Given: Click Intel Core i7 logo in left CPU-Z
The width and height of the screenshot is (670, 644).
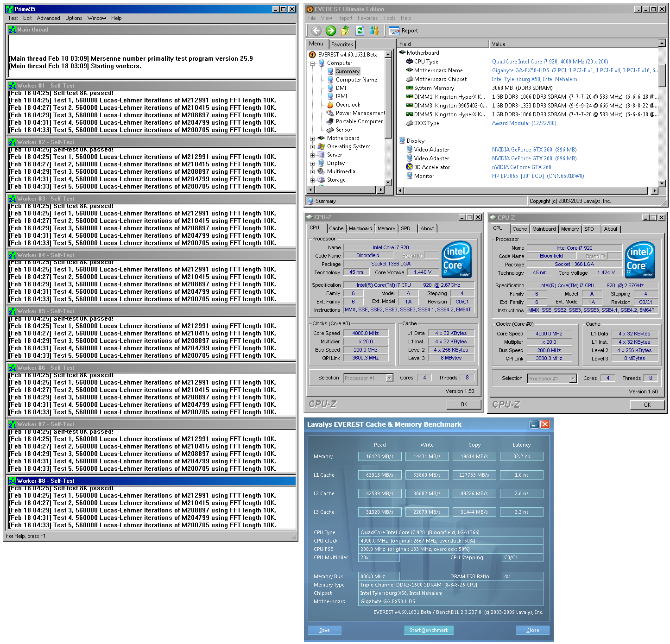Looking at the screenshot, I should (x=457, y=259).
